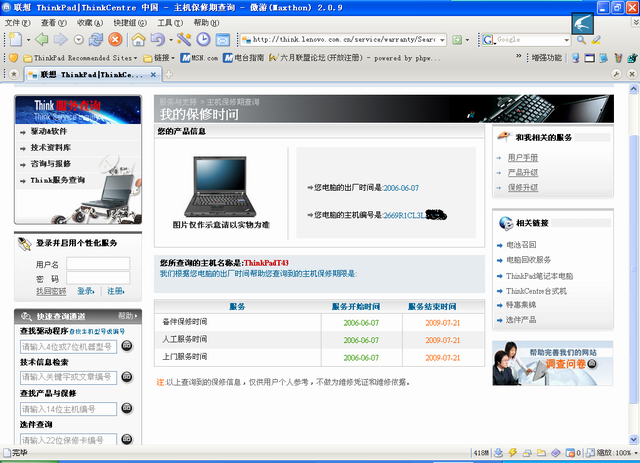The width and height of the screenshot is (640, 463).
Task: Open the 工具 menu
Action: 169,22
